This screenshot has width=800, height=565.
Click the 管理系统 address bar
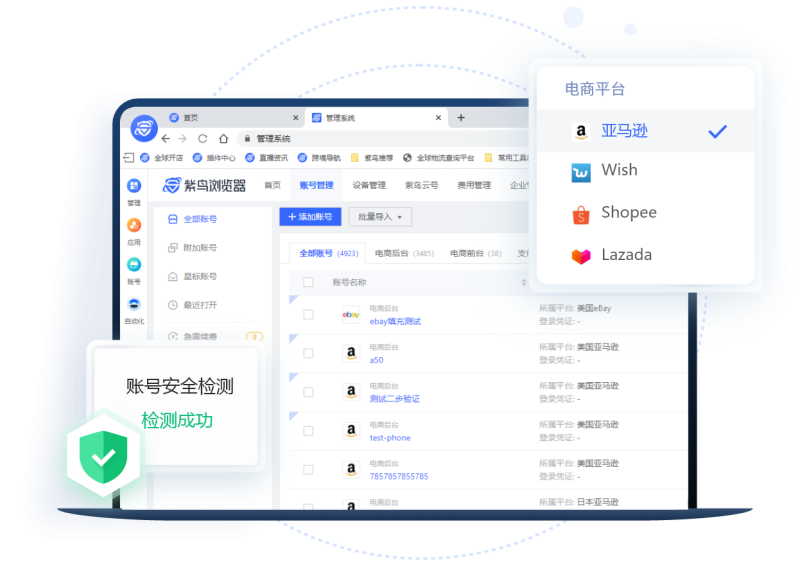click(x=383, y=138)
